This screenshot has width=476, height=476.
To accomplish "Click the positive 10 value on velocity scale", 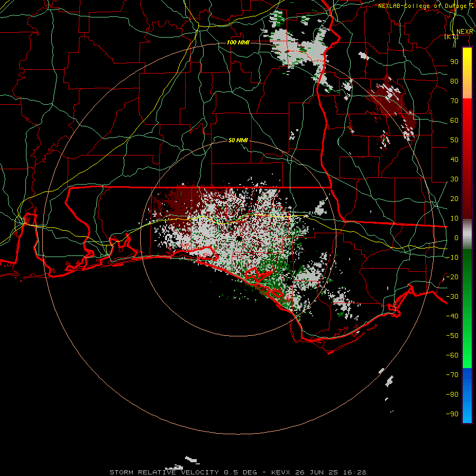I will click(x=454, y=218).
